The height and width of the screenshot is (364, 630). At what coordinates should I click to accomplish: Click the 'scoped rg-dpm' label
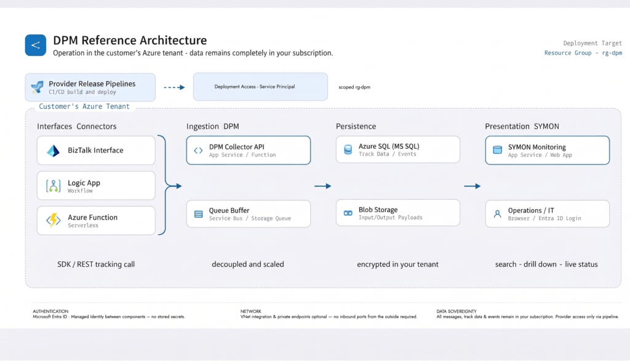pos(354,87)
